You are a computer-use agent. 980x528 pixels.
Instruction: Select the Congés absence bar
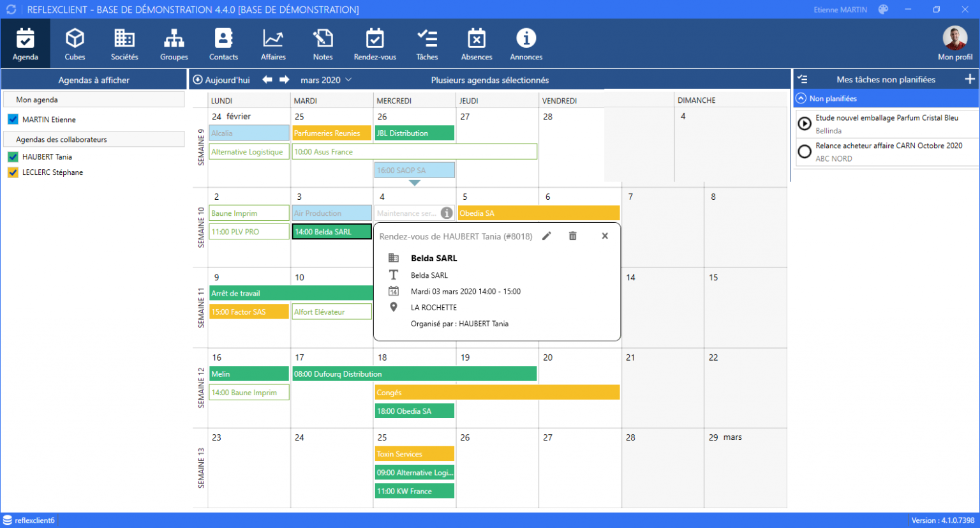(x=498, y=393)
